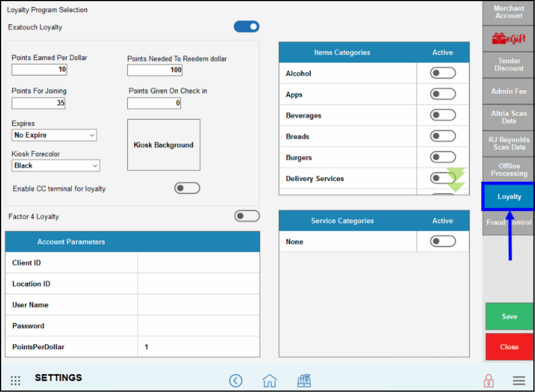This screenshot has height=392, width=535.
Task: Click the Points For Joining field
Action: [x=39, y=103]
